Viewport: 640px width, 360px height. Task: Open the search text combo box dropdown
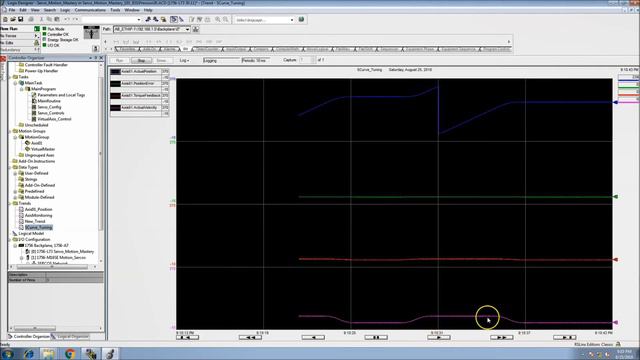[139, 20]
